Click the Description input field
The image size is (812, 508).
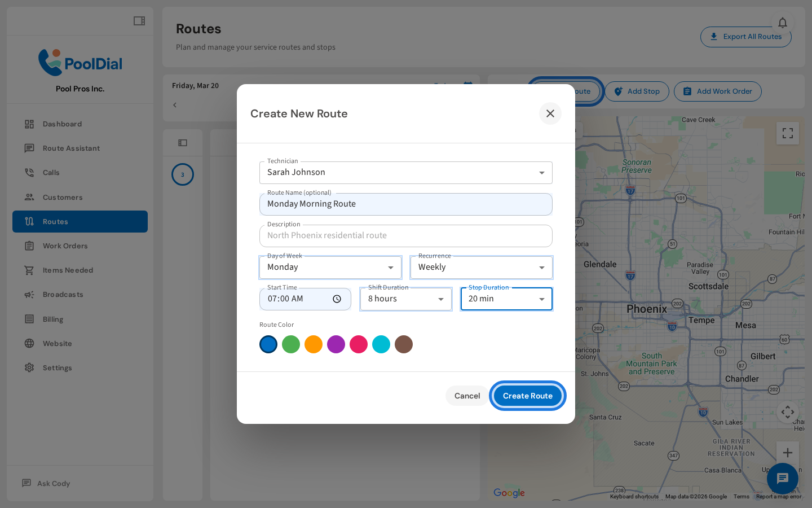406,235
